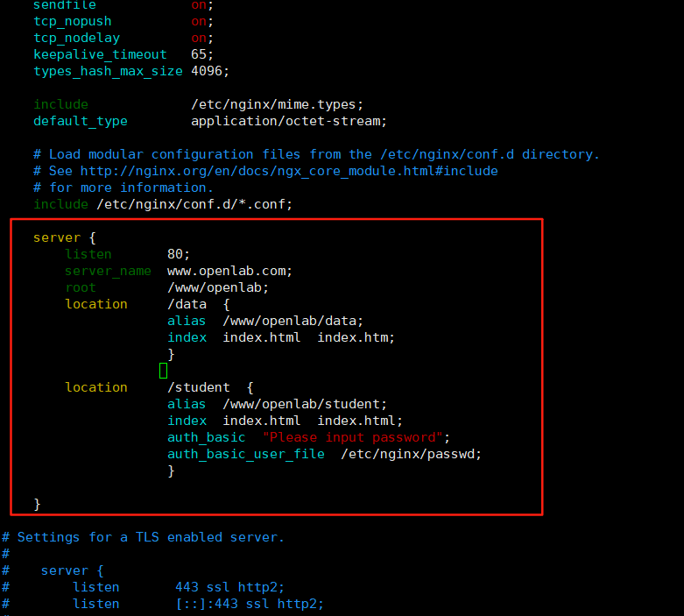The height and width of the screenshot is (616, 684).
Task: Select the types_hash_max_size directive
Action: coord(108,71)
